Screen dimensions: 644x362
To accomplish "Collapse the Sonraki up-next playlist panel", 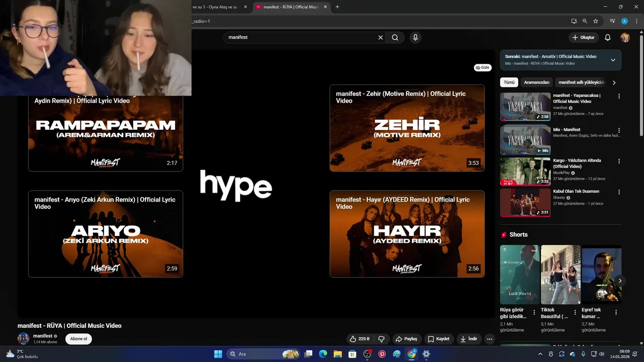I will [613, 60].
